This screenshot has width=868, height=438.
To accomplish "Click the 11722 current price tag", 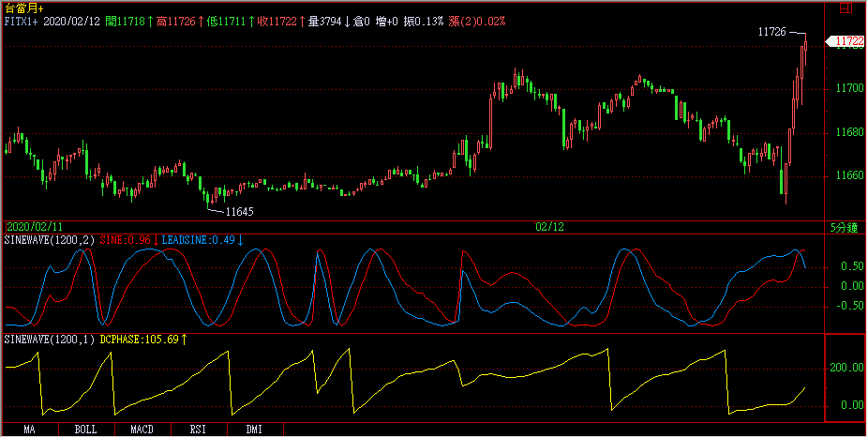I will coord(846,41).
